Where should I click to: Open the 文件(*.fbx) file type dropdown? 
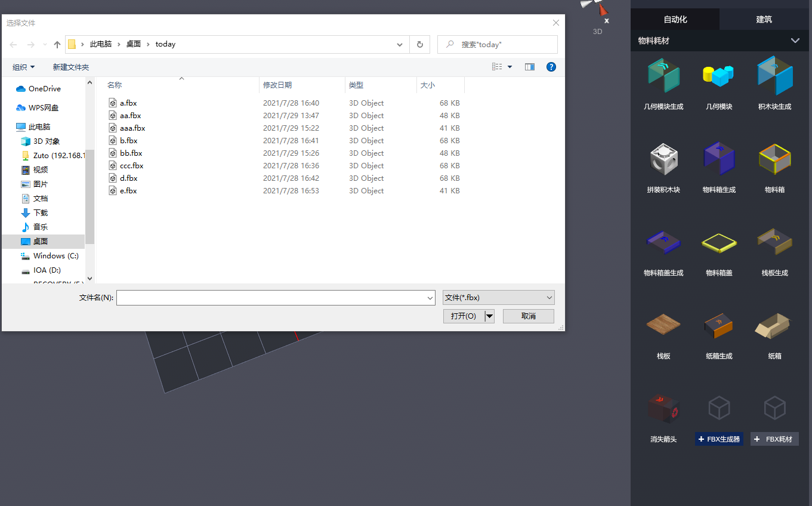(x=499, y=297)
